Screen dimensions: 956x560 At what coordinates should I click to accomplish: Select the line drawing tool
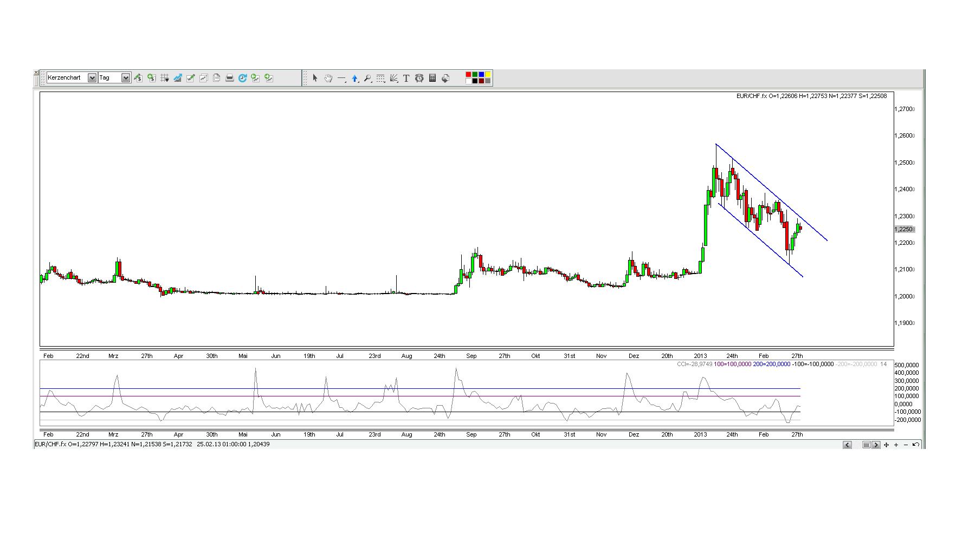[x=341, y=78]
